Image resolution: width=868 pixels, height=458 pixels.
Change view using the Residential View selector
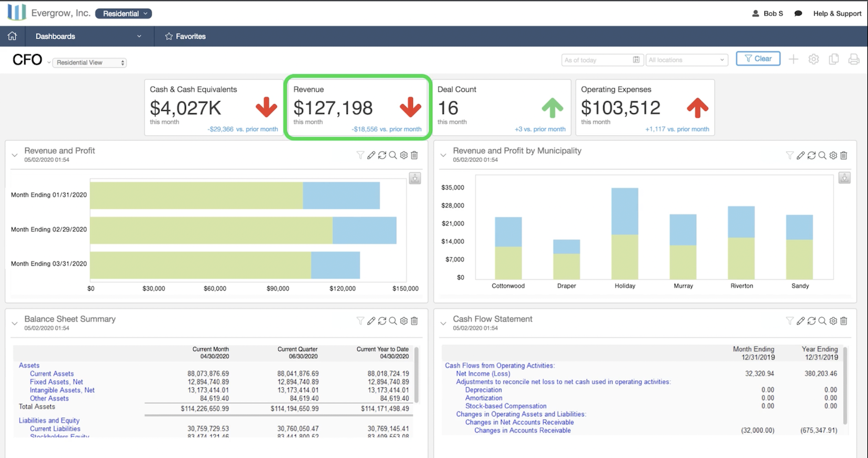point(89,62)
